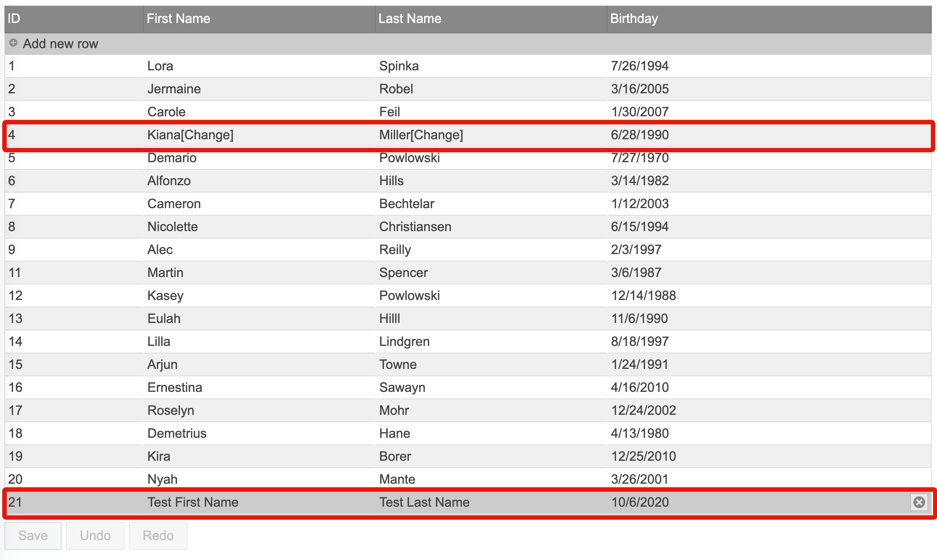Image resolution: width=937 pixels, height=560 pixels.
Task: Click the plus icon beside Add new row
Action: (x=13, y=43)
